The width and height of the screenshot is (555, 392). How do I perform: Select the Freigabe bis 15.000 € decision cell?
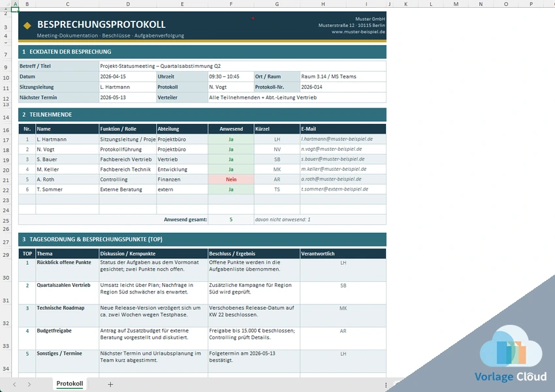[x=254, y=339]
